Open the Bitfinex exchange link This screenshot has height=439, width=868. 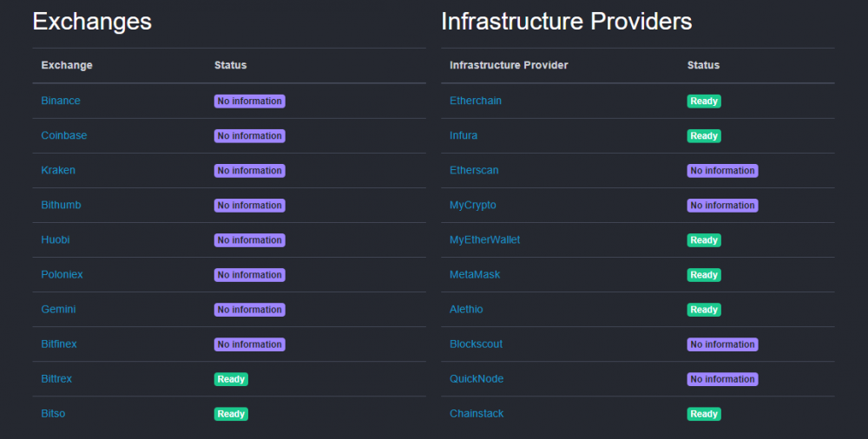point(59,344)
